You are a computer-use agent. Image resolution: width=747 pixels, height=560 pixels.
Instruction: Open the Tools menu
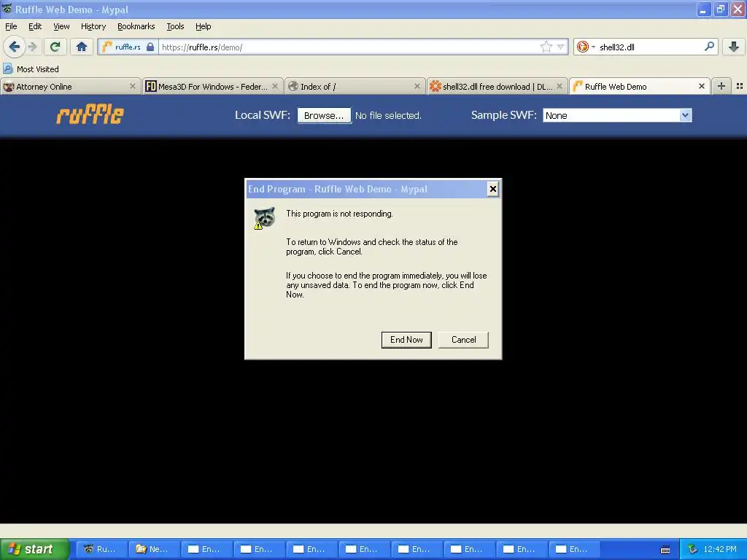coord(175,26)
